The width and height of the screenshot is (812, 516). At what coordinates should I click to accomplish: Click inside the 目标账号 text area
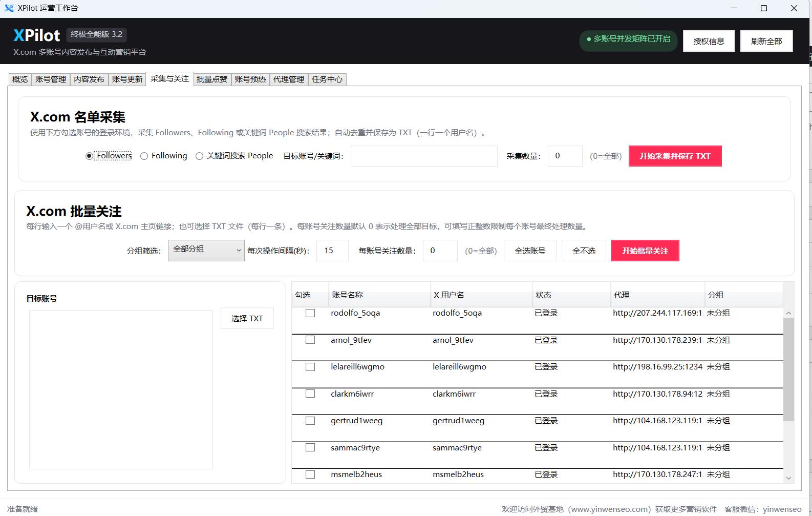(121, 389)
